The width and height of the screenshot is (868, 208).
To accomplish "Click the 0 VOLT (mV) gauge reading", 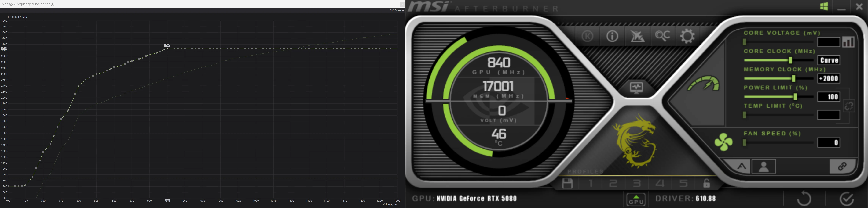I will click(x=502, y=110).
